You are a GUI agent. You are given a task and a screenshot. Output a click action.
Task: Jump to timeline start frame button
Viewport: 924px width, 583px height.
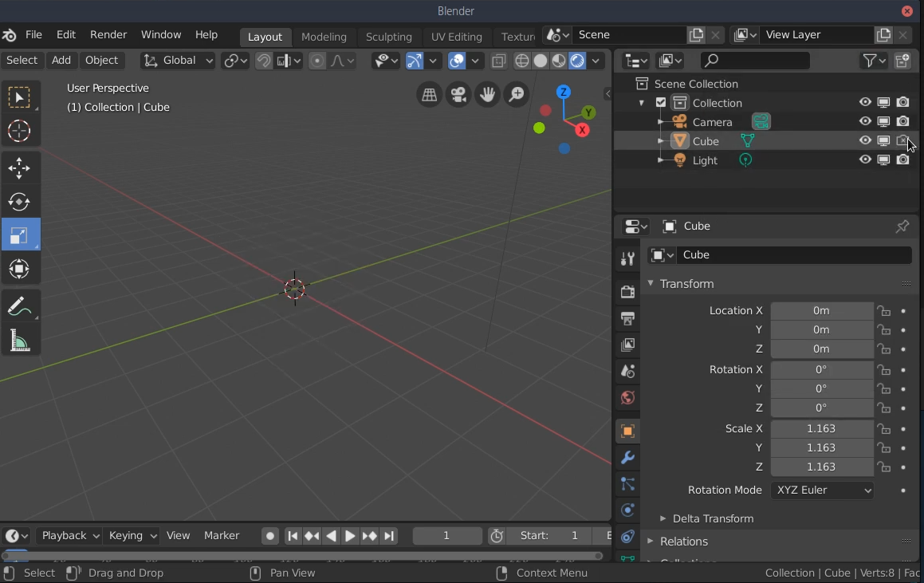click(x=293, y=536)
